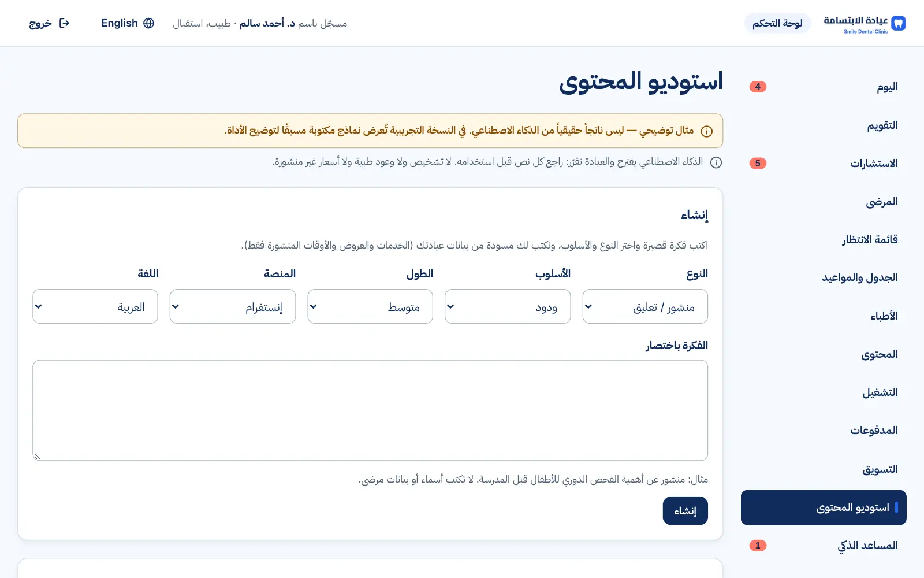This screenshot has width=924, height=578.
Task: Open التقويم in the sidebar
Action: click(824, 125)
